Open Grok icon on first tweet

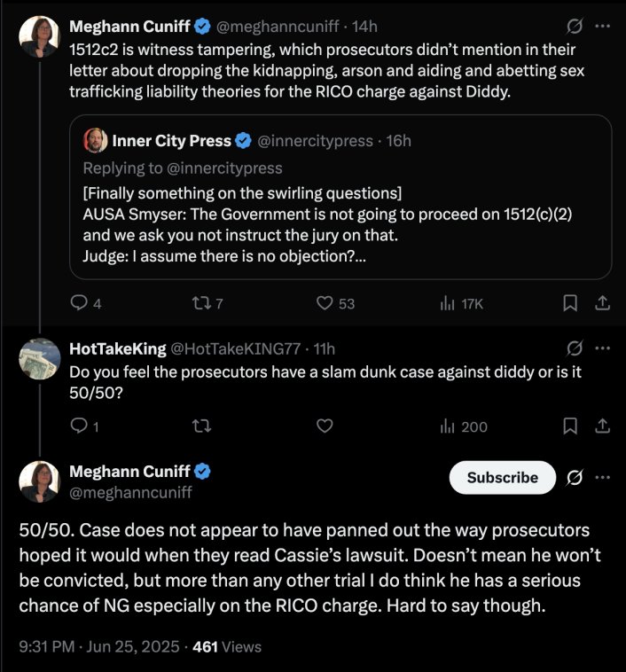574,26
